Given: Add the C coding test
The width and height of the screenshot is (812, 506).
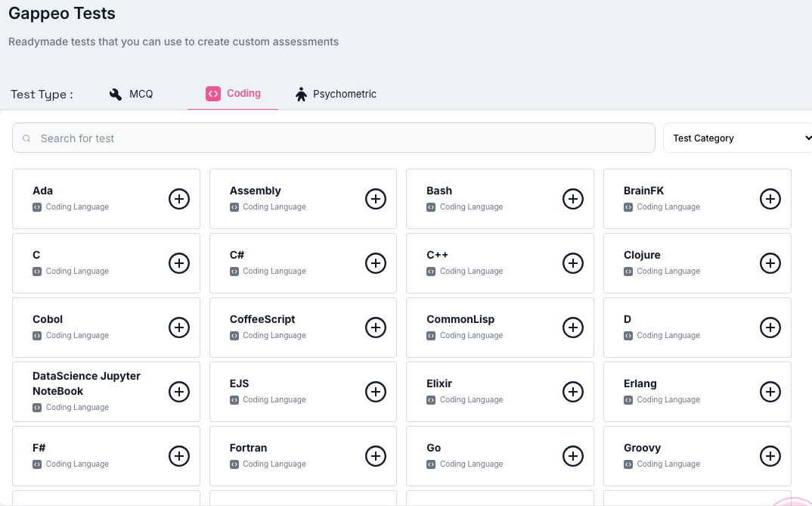Looking at the screenshot, I should click(178, 263).
